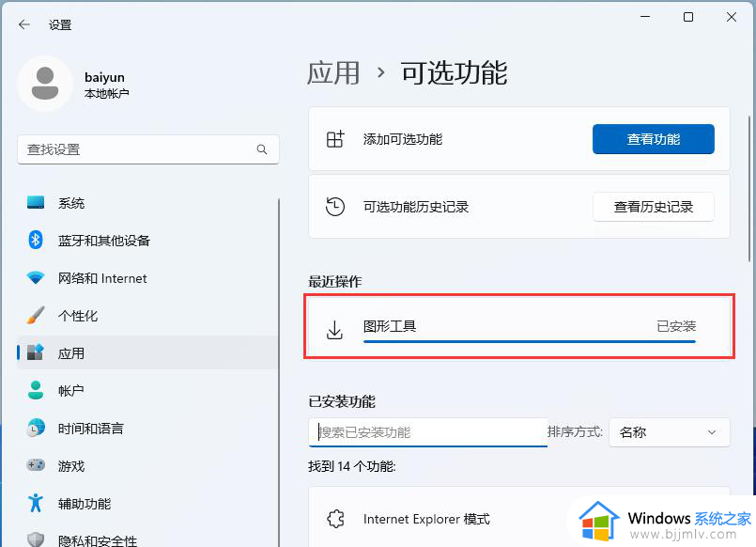This screenshot has width=756, height=547.
Task: Click the 可选功能历史记录 label
Action: pos(416,207)
